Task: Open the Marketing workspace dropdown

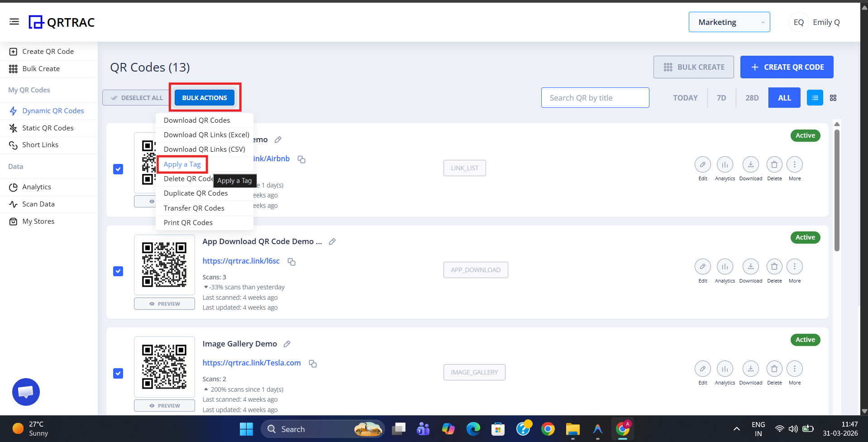Action: tap(729, 22)
